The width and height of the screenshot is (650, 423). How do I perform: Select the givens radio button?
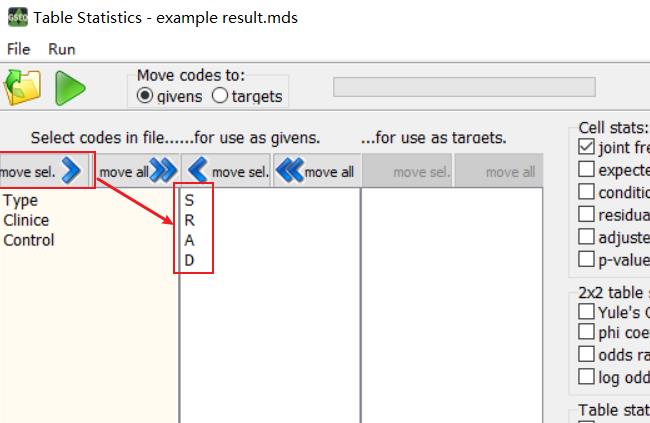point(145,96)
